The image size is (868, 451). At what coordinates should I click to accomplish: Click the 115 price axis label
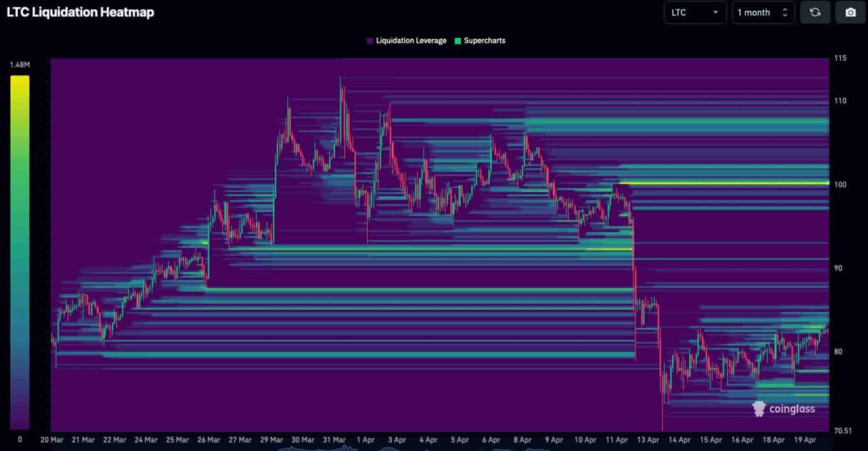pos(840,58)
